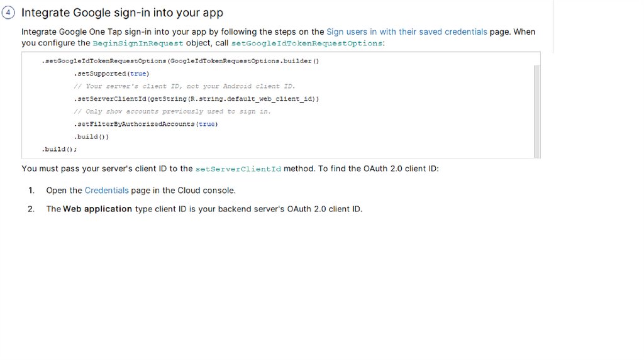Follow the setGoogleIdTokenRequestOptions link in the paragraph
This screenshot has width=644, height=361.
(307, 43)
